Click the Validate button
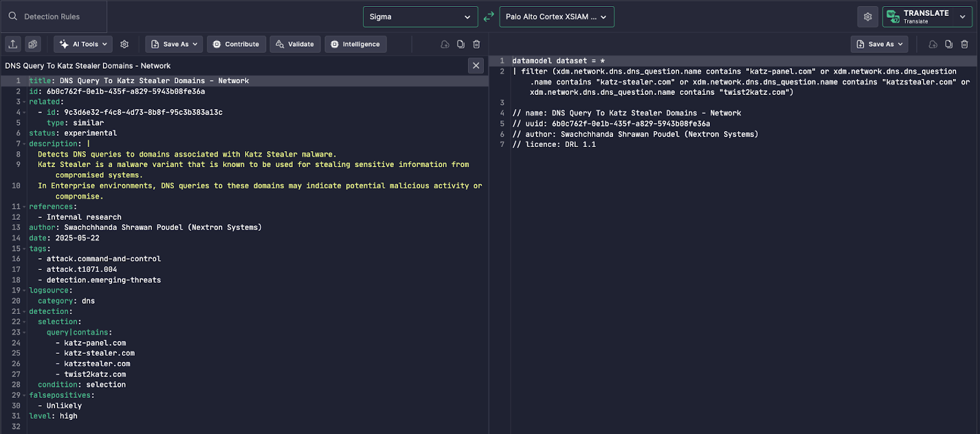 tap(295, 44)
